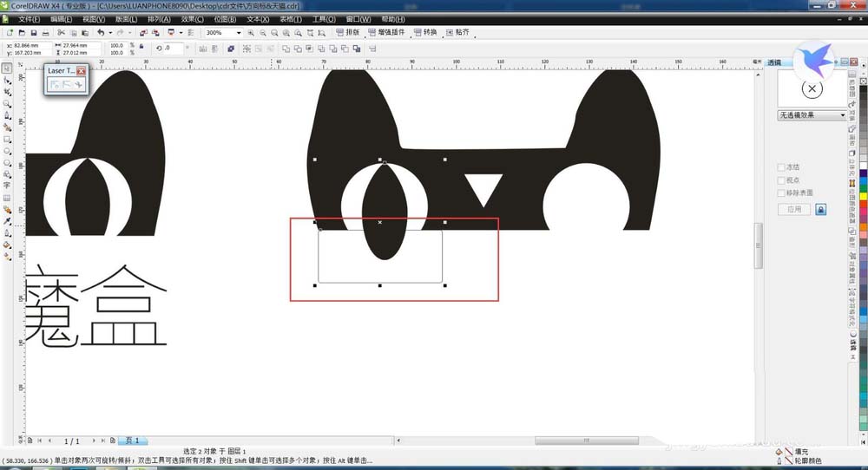
Task: Click the 转换 toolbar button
Action: click(425, 33)
